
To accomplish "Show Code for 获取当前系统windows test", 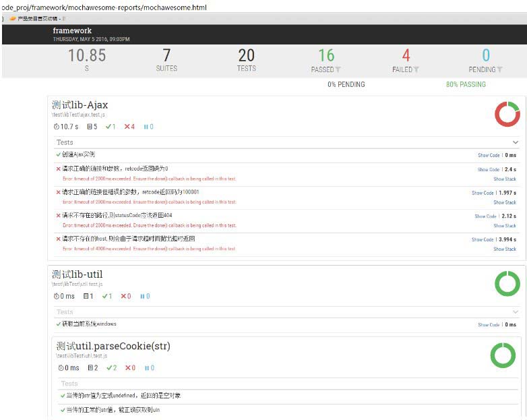I will click(489, 325).
